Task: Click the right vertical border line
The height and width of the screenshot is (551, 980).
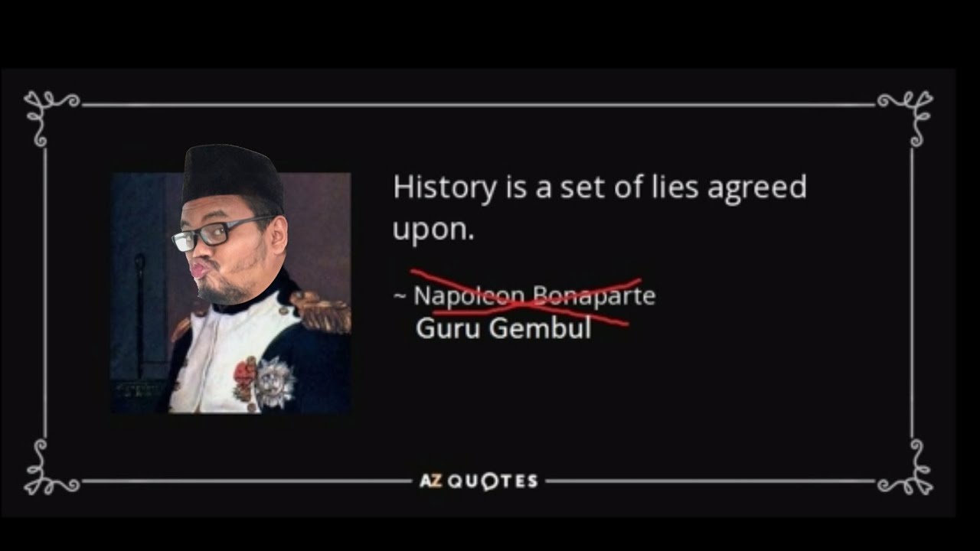Action: tap(912, 292)
